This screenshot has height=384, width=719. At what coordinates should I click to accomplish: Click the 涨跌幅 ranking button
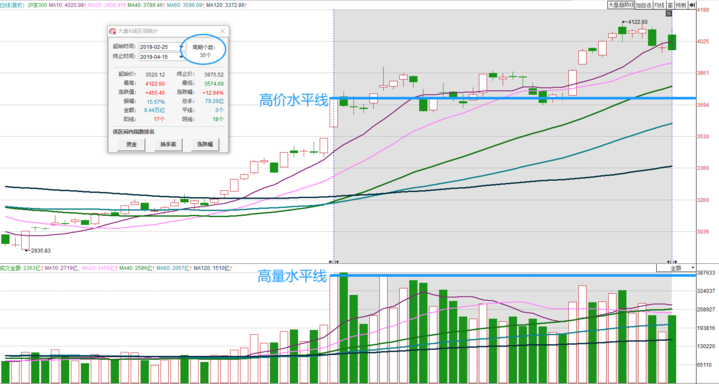click(x=205, y=145)
